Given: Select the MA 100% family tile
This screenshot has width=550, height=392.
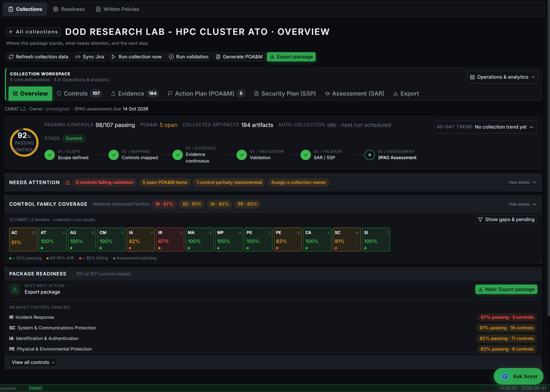Looking at the screenshot, I should 200,240.
